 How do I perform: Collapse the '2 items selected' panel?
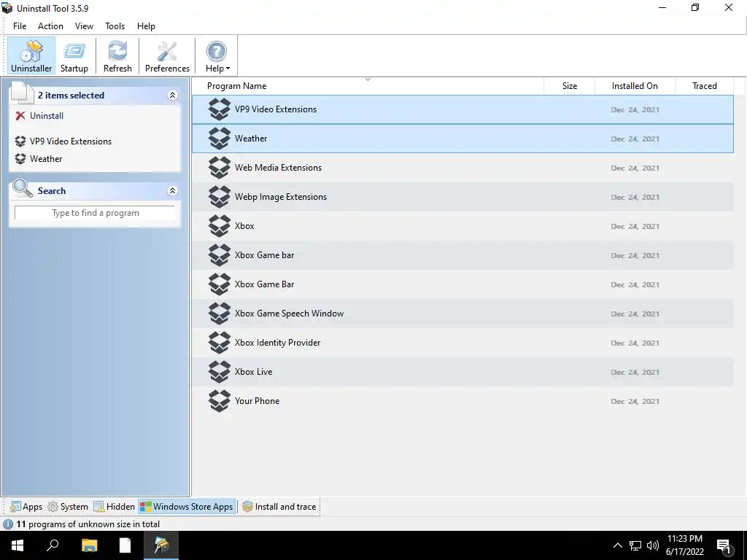(172, 96)
